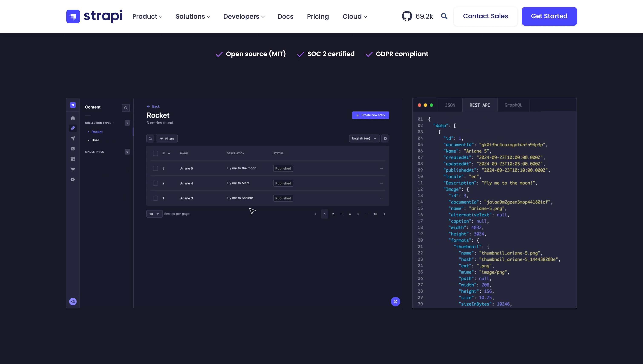Image resolution: width=643 pixels, height=364 pixels.
Task: Expand the Product menu
Action: [x=147, y=17]
